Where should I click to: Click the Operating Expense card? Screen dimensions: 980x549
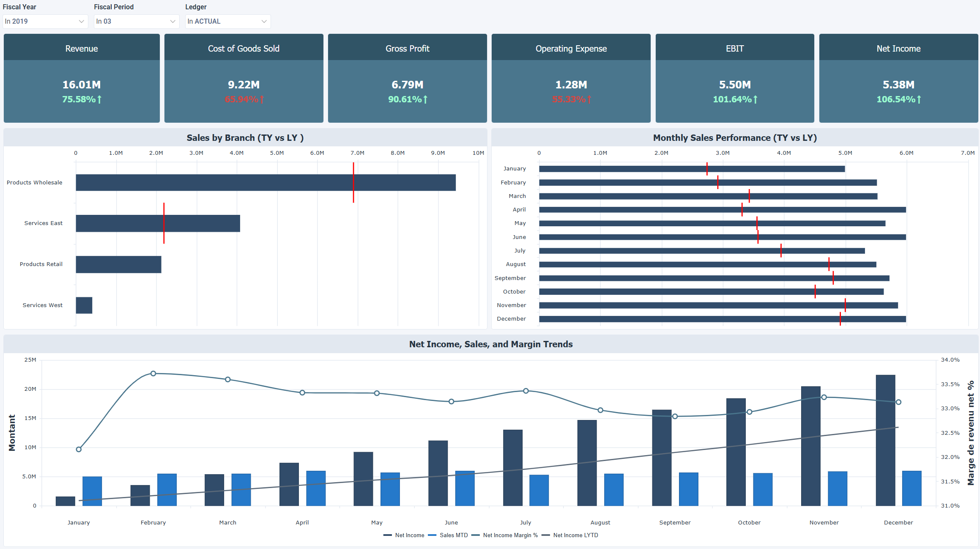click(571, 78)
